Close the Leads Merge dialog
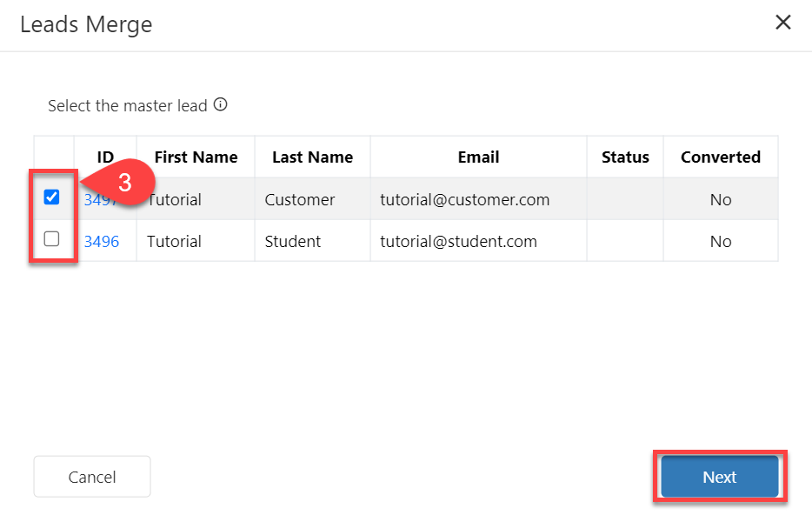812x515 pixels. [x=782, y=23]
